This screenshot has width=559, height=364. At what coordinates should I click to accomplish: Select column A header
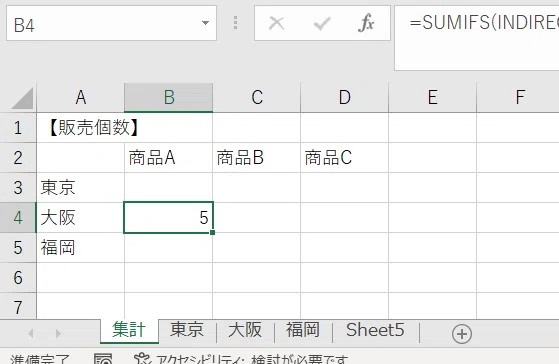(x=81, y=98)
